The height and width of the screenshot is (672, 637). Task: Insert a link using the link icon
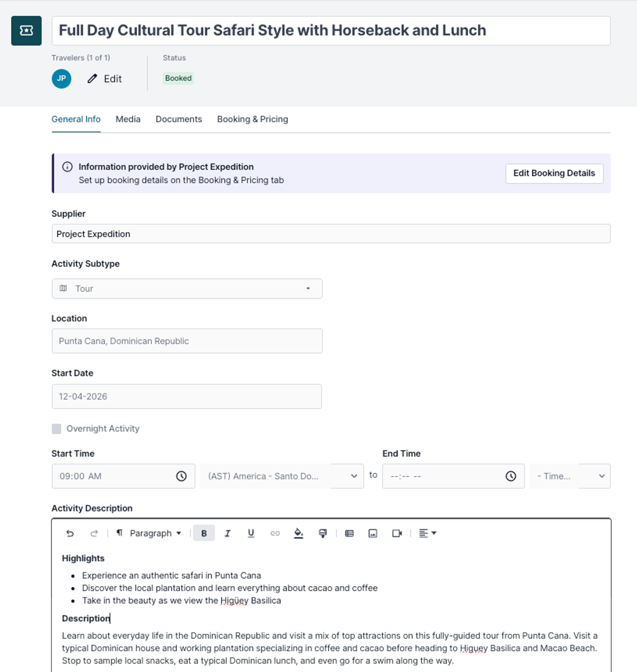(x=275, y=533)
